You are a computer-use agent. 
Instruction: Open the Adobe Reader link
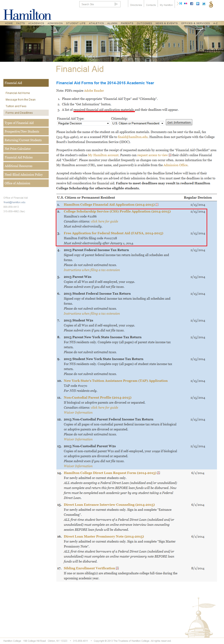coord(94,91)
